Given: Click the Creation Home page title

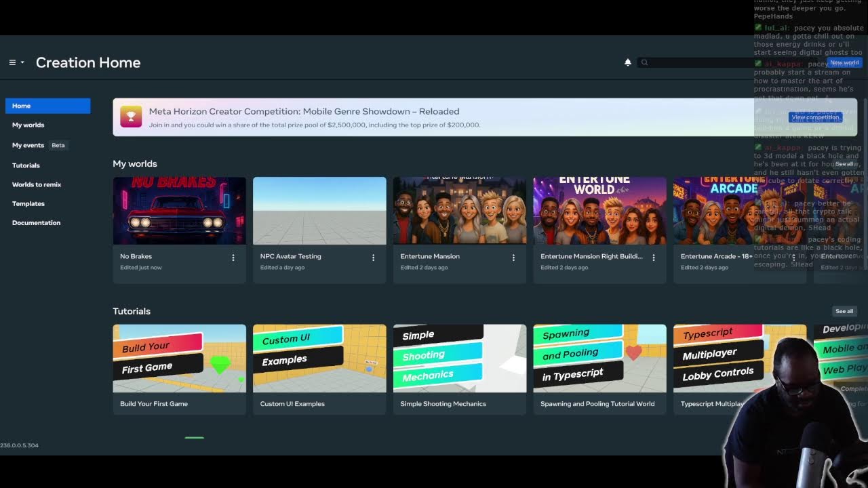Looking at the screenshot, I should click(88, 62).
